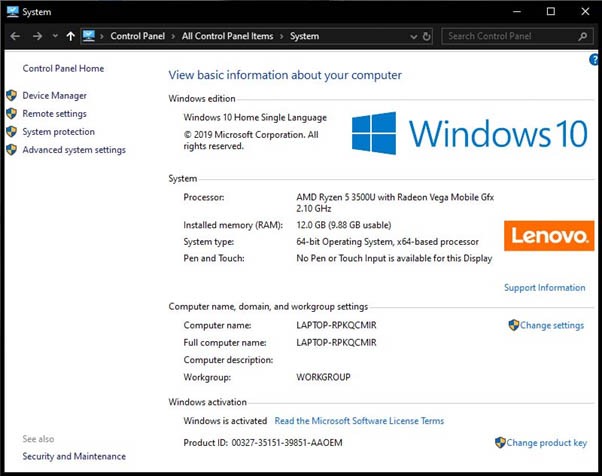Viewport: 602px width, 476px height.
Task: Open Control Panel Home
Action: (x=63, y=68)
